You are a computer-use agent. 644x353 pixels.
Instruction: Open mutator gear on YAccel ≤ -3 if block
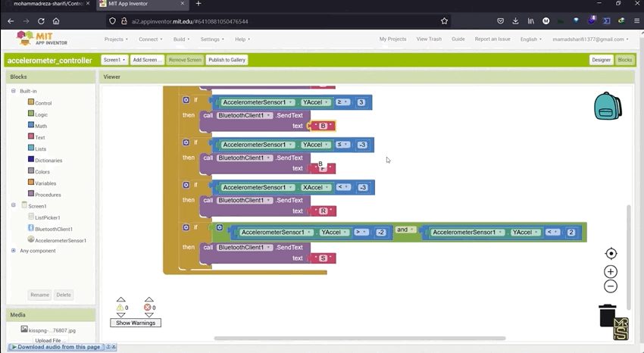[x=186, y=142]
